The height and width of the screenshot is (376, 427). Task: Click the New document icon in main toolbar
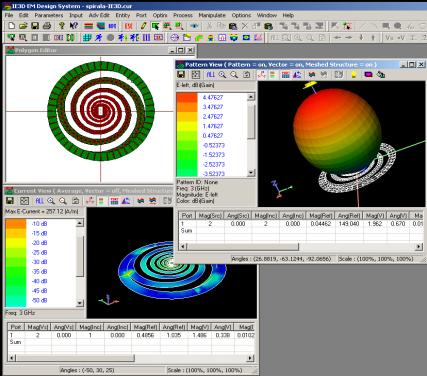(11, 26)
